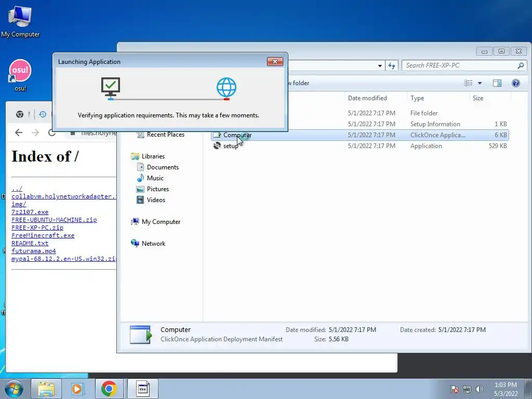Click the FreeMinecraft.exe link

(43, 235)
